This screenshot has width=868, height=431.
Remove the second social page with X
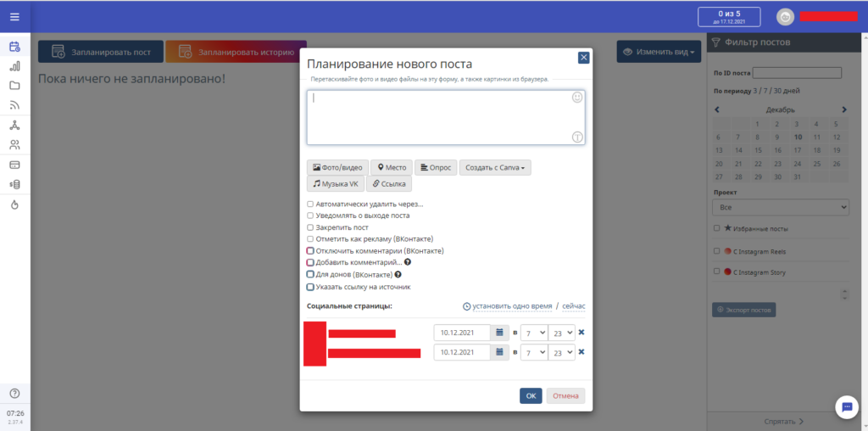coord(581,352)
